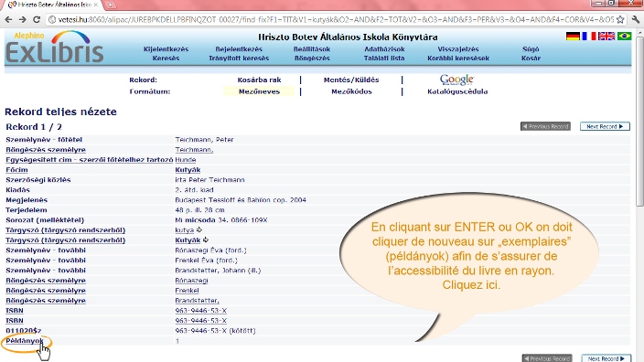Open Böngészés in the top menu
The width and height of the screenshot is (644, 362).
(x=312, y=59)
